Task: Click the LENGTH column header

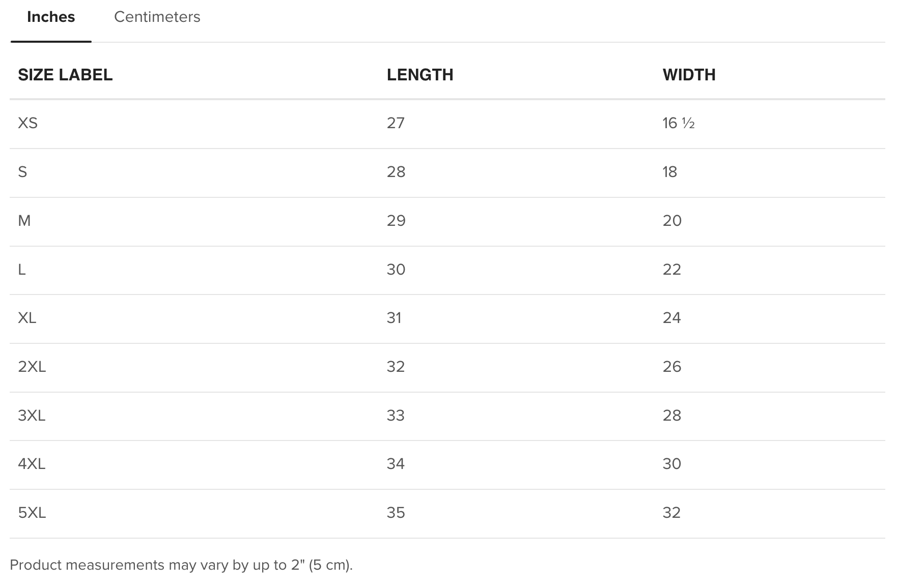Action: 420,75
